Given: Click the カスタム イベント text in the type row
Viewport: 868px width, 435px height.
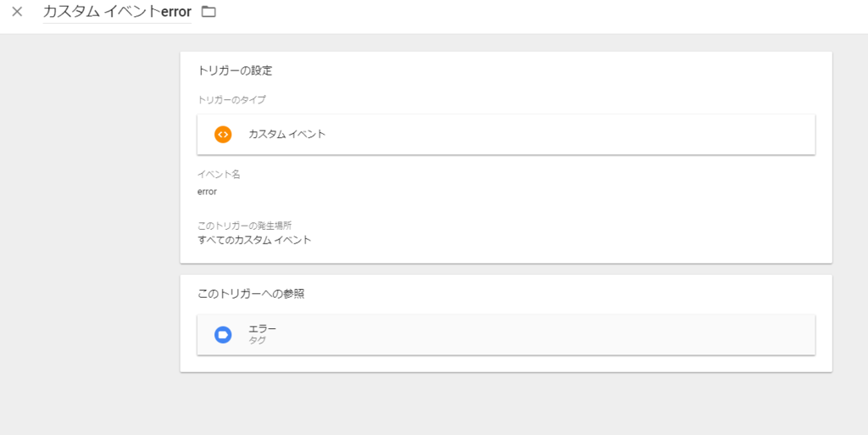Looking at the screenshot, I should pyautogui.click(x=287, y=134).
